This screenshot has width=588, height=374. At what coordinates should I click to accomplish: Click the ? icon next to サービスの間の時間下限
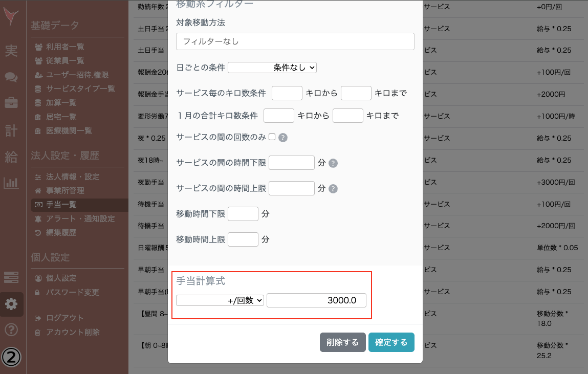[x=333, y=163]
